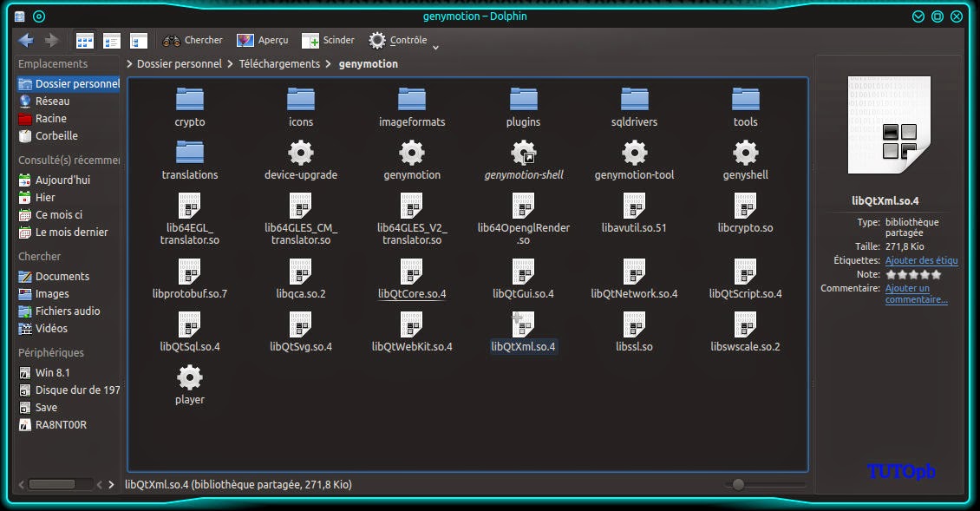This screenshot has width=980, height=511.
Task: Select libQtCore.so.4 file
Action: pos(412,279)
